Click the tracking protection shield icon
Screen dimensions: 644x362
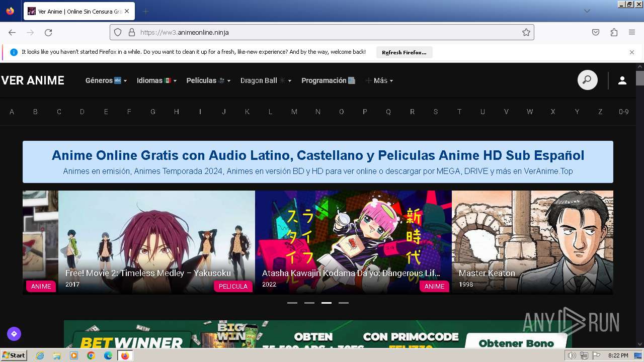pos(118,32)
